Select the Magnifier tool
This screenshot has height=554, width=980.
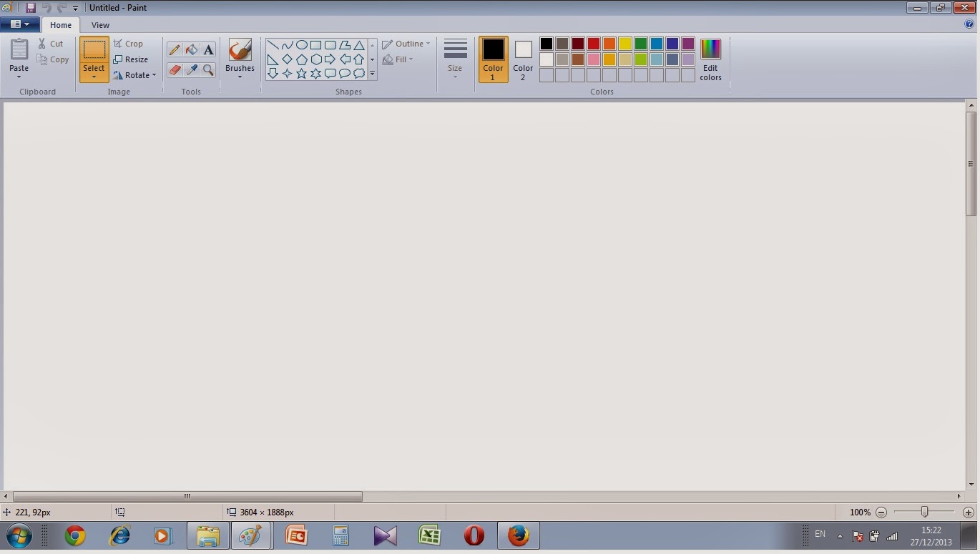pos(208,69)
